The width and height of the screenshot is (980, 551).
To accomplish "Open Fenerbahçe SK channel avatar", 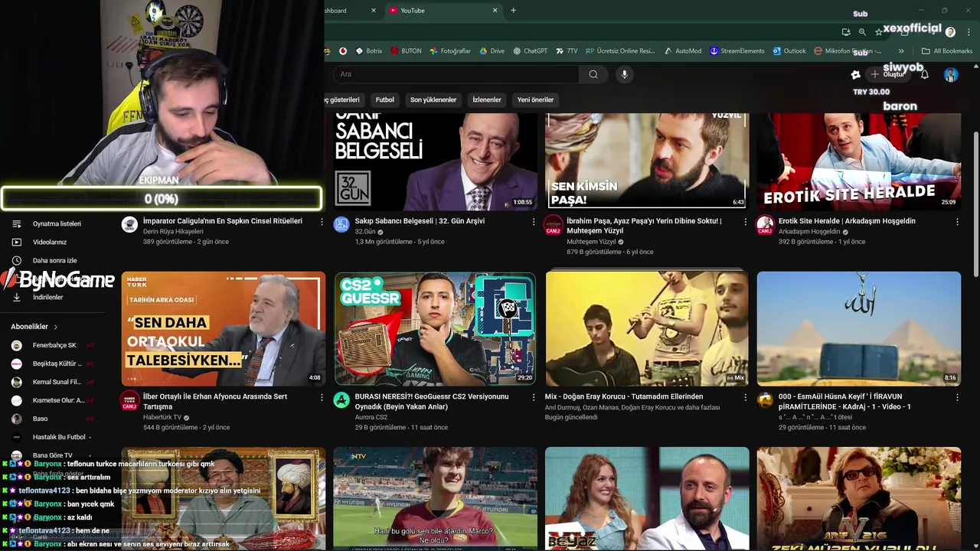I will pos(17,345).
